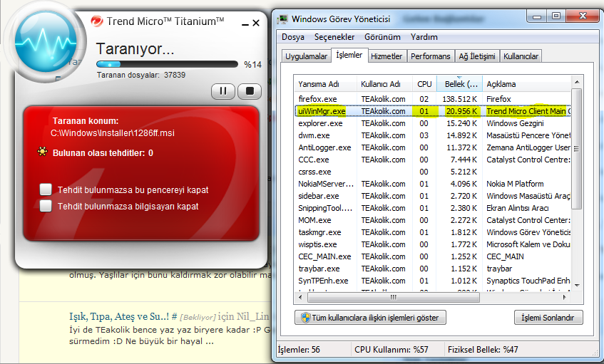
Task: Switch to the Hizmetler tab
Action: [387, 56]
